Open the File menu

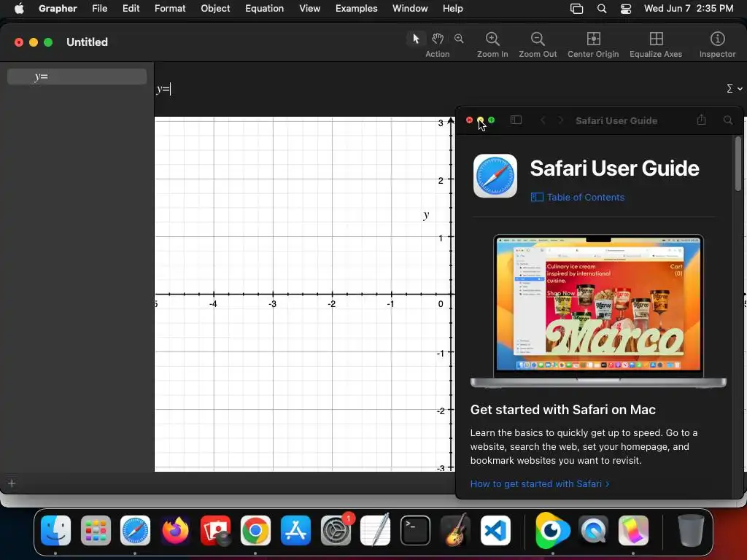(x=99, y=8)
